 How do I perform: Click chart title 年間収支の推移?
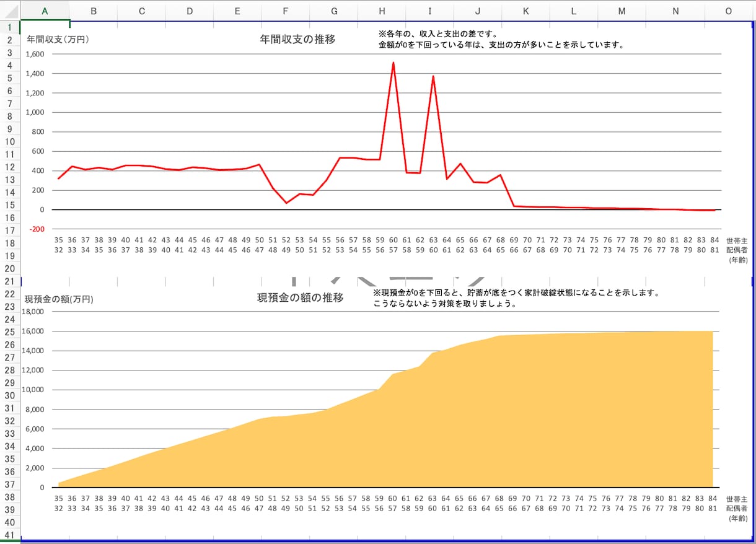[x=297, y=39]
